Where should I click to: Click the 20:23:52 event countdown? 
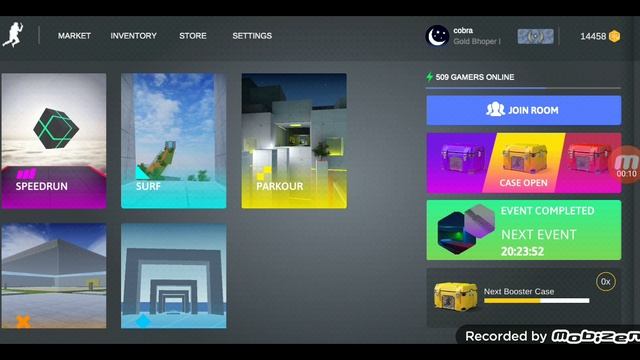click(x=522, y=251)
